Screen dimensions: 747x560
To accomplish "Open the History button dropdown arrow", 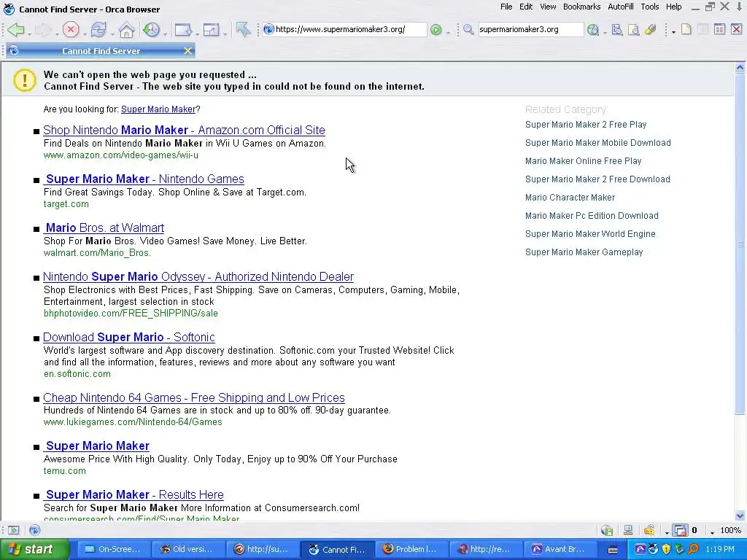I will tap(166, 34).
